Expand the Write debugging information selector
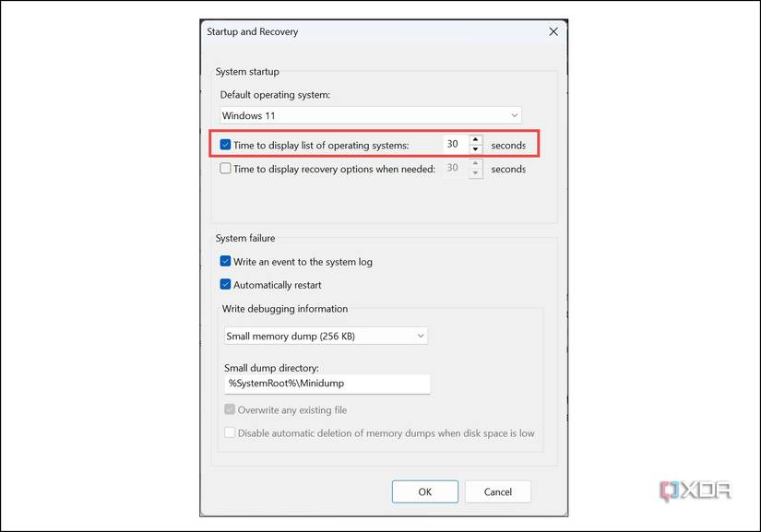 [x=326, y=336]
